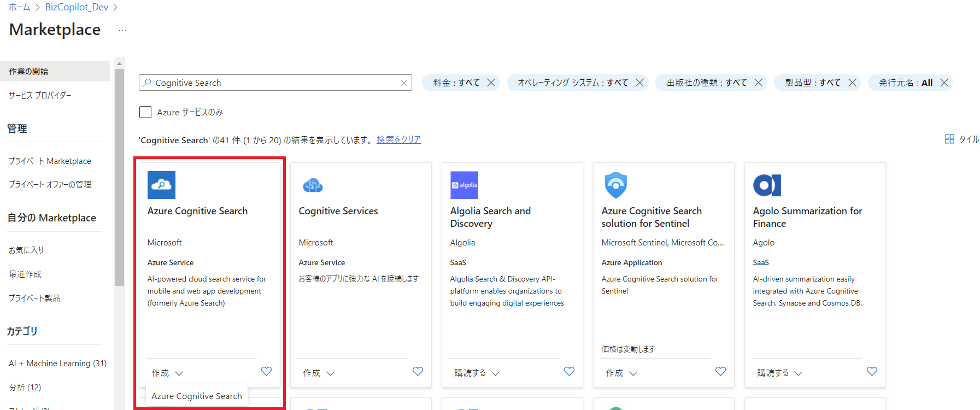Click the Cognitive Search search input field
This screenshot has height=410, width=980.
tap(275, 83)
